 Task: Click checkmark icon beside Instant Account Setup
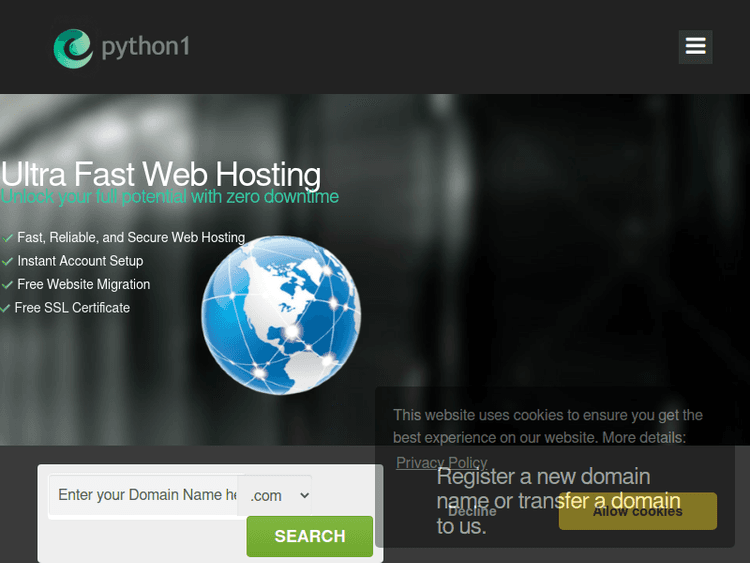pos(7,261)
